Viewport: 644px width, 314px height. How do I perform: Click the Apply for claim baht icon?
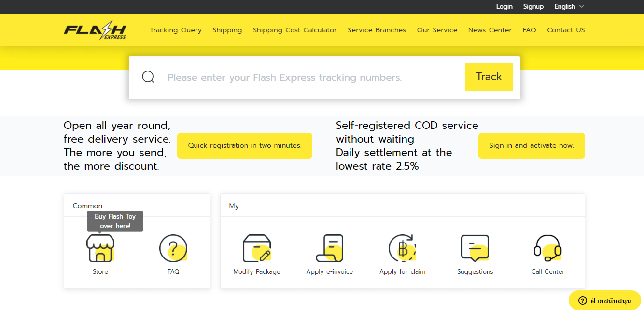[x=403, y=248]
